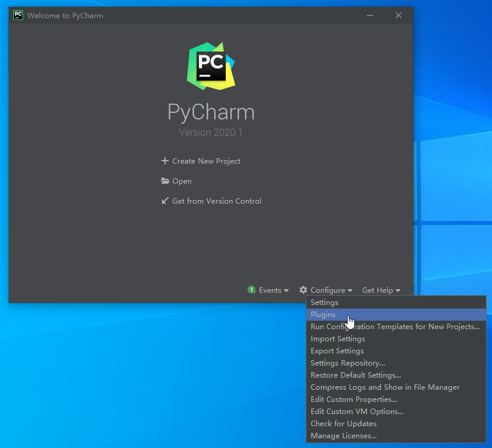Choose Export Settings

coord(396,351)
